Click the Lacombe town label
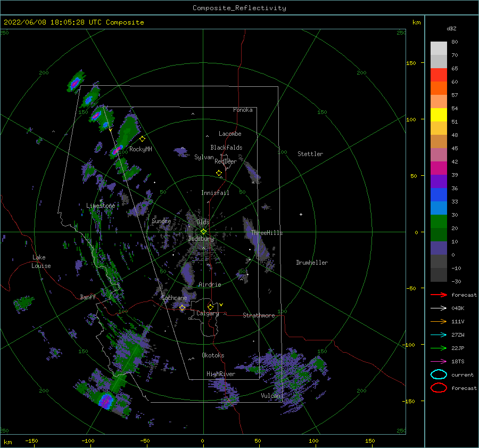Viewport: 479px width, 448px height. pyautogui.click(x=230, y=134)
